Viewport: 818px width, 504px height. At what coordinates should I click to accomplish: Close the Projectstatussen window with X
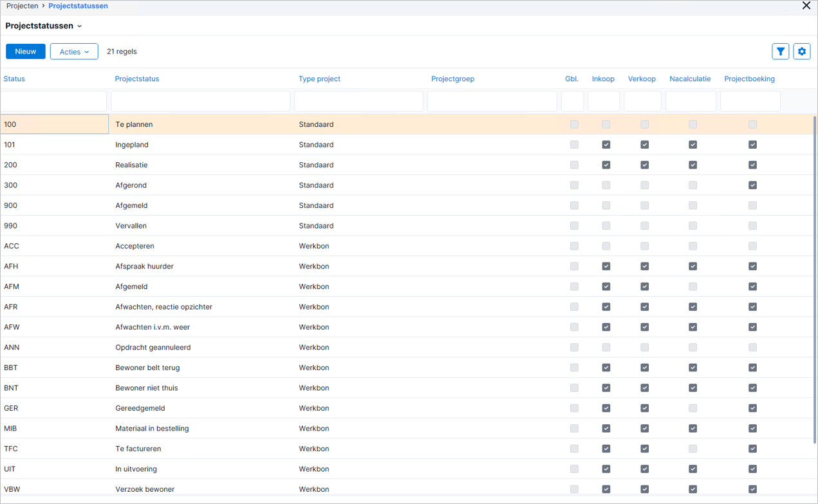pos(806,6)
